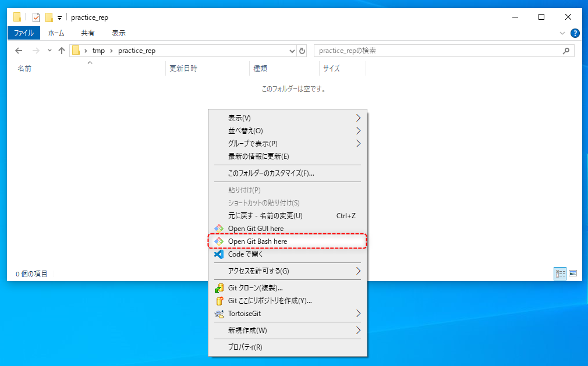
Task: Expand the 表示(V) submenu
Action: 358,118
